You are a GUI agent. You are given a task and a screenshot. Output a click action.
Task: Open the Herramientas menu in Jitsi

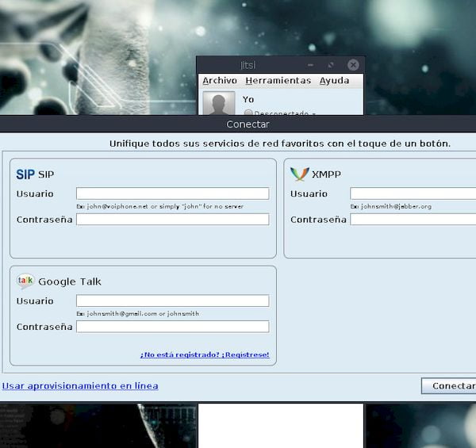click(278, 81)
